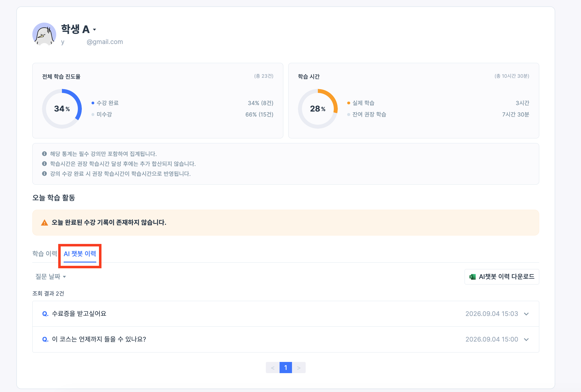Click the 34% progress donut chart

[62, 109]
